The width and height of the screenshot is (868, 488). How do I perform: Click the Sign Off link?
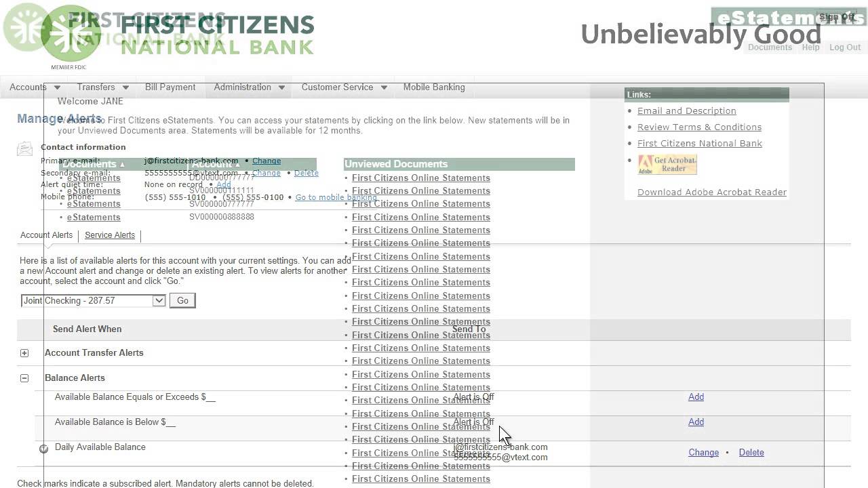coord(837,18)
